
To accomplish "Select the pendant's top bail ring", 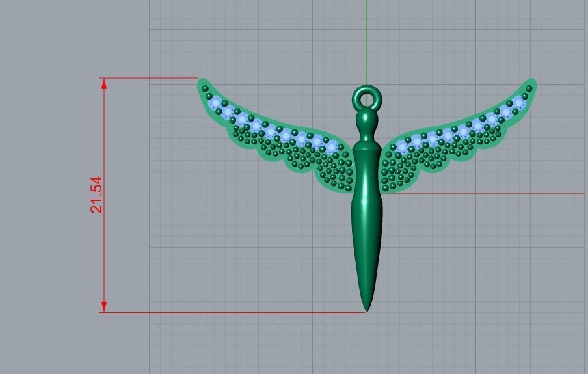I will 367,98.
